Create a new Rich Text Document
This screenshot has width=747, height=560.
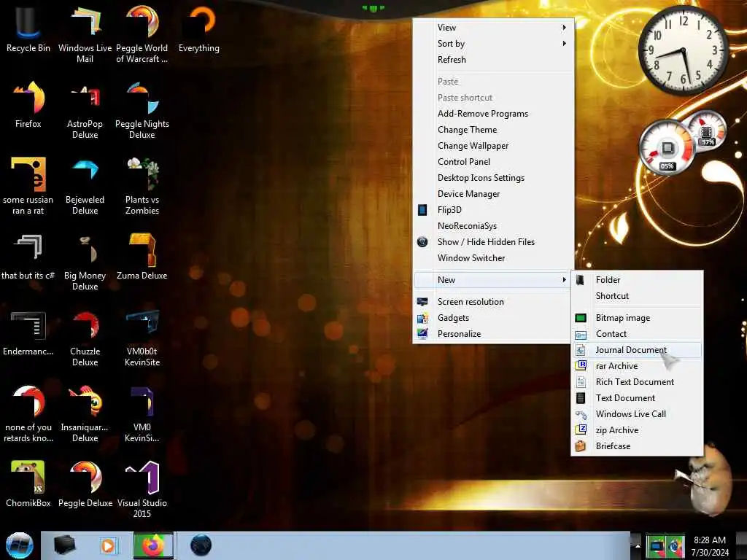coord(637,382)
